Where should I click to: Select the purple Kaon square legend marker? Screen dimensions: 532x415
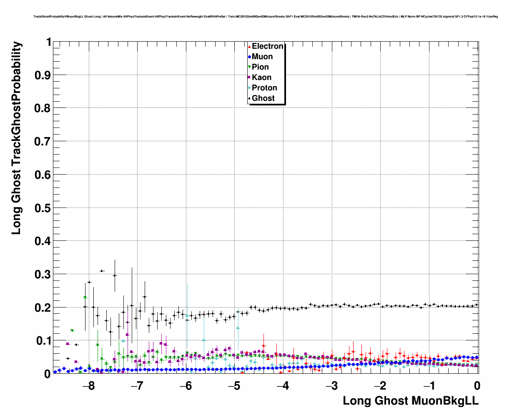[249, 77]
